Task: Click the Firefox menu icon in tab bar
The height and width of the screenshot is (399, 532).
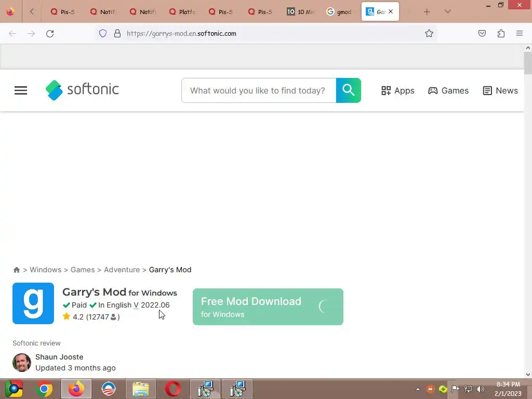Action: 10,11
